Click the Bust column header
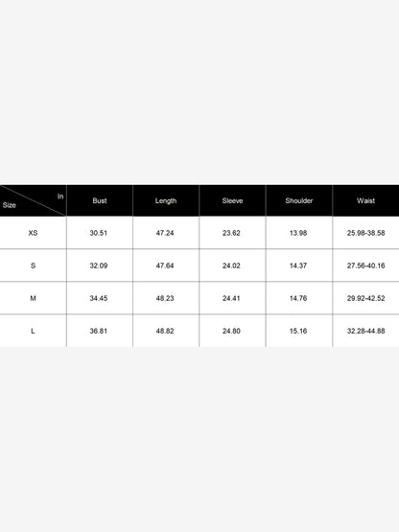The image size is (399, 532). [x=100, y=200]
